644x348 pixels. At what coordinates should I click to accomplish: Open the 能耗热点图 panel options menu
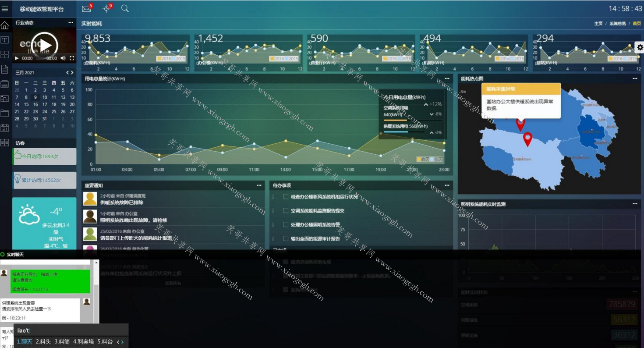pos(635,79)
